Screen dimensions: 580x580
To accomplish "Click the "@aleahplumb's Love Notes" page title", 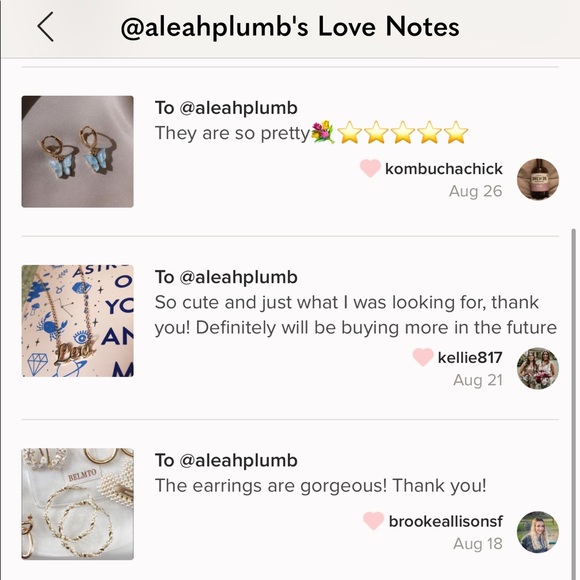I will (290, 27).
